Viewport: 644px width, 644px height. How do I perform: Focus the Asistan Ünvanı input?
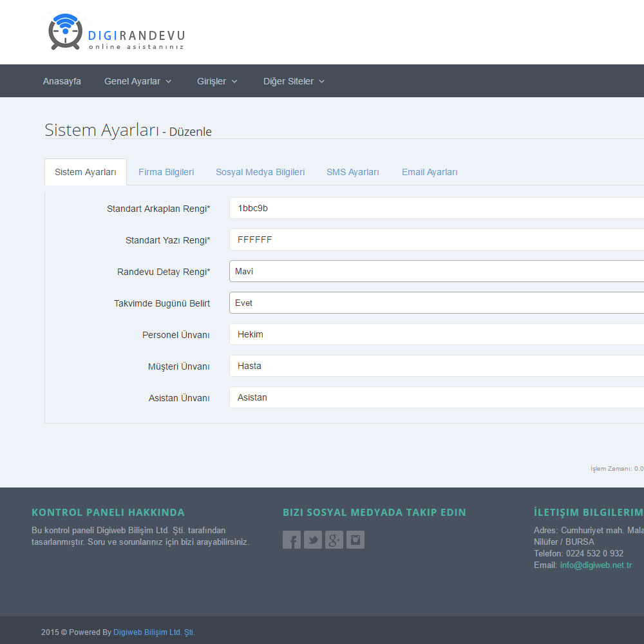click(x=437, y=397)
